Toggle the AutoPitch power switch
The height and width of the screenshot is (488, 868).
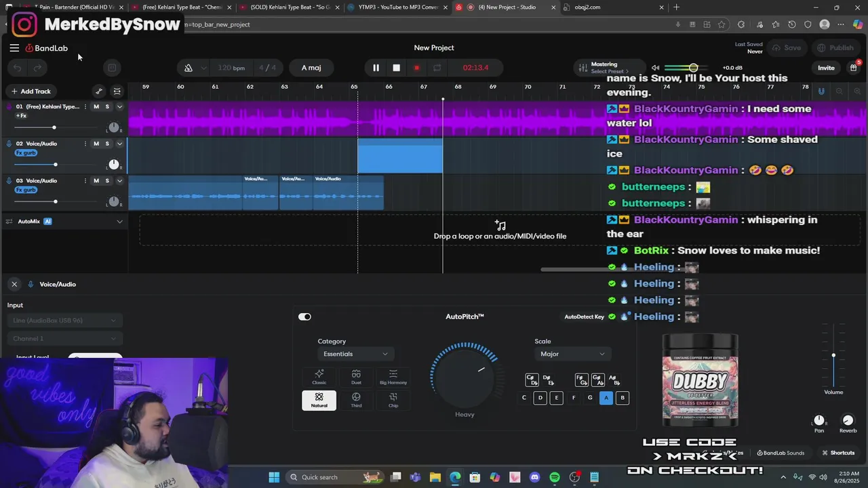304,317
